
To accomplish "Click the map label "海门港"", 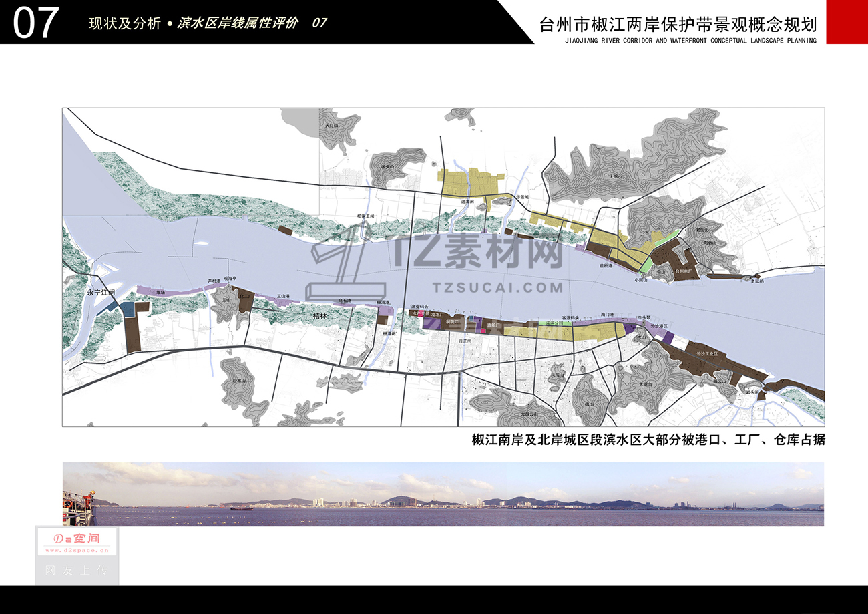I will (606, 313).
